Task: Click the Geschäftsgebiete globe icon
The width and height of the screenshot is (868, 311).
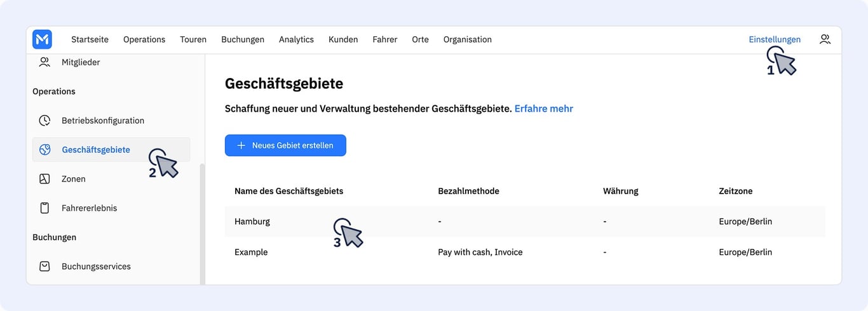Action: point(44,150)
